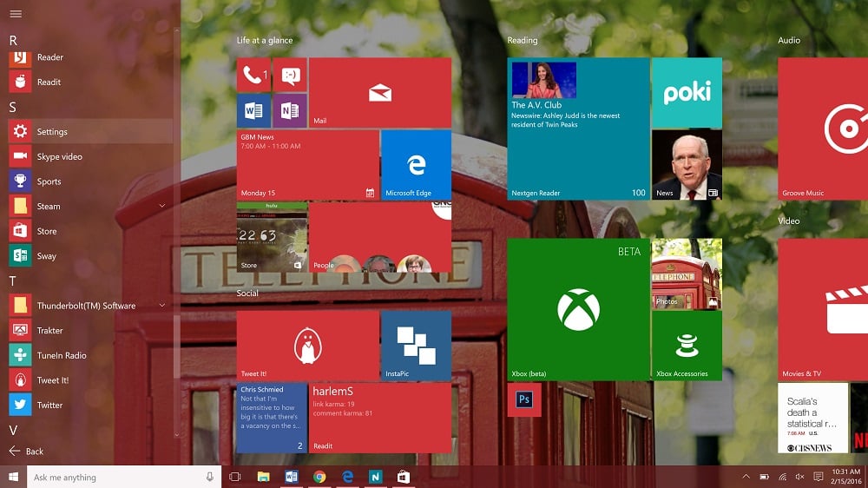Click the Windows Start button
This screenshot has width=868, height=488.
[13, 477]
